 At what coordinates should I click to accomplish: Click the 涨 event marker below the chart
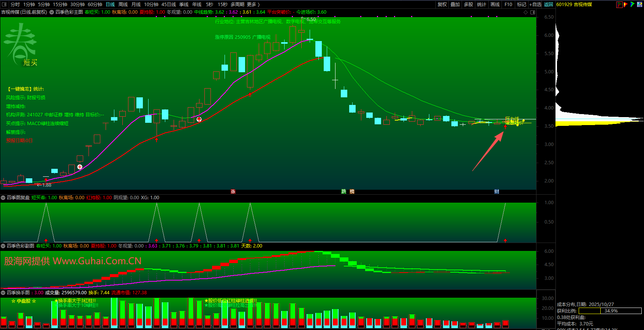233,192
